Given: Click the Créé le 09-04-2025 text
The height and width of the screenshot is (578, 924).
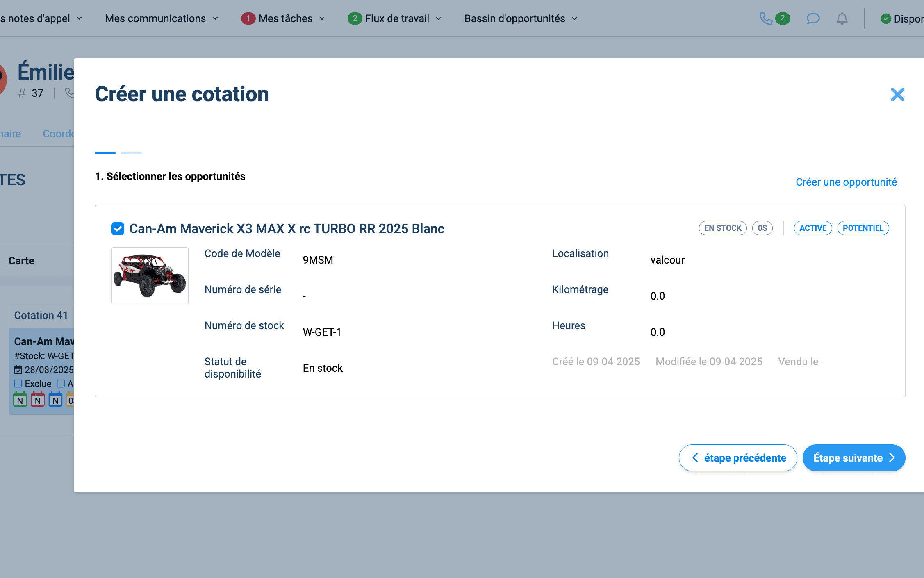Looking at the screenshot, I should pos(596,362).
